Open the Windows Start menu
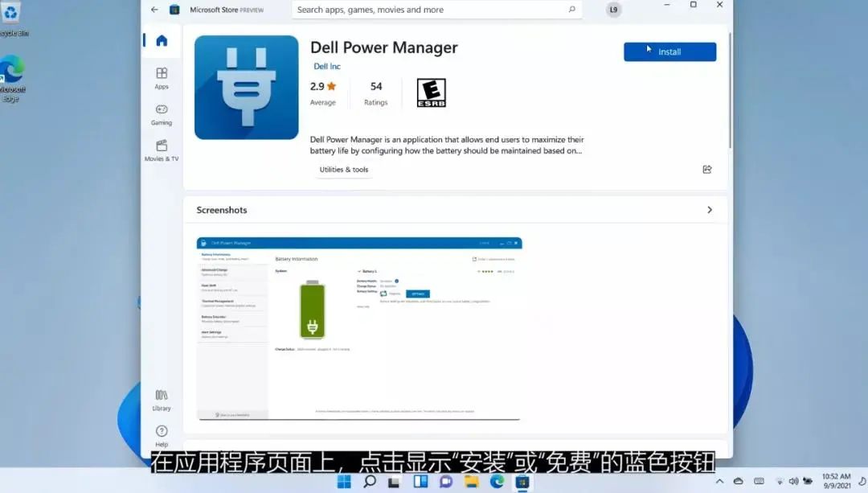This screenshot has height=493, width=868. [342, 483]
